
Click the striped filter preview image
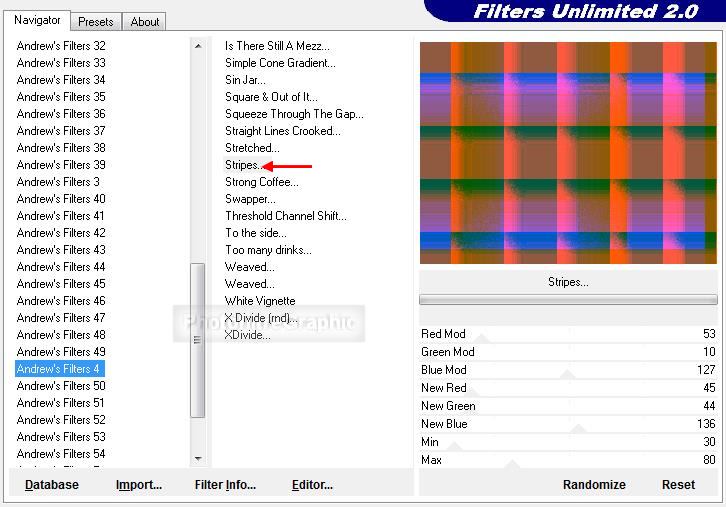pos(568,153)
